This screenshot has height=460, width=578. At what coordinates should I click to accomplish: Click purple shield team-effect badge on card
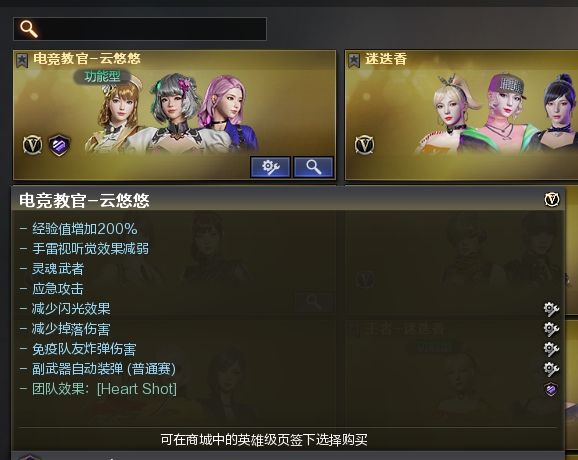coord(59,145)
